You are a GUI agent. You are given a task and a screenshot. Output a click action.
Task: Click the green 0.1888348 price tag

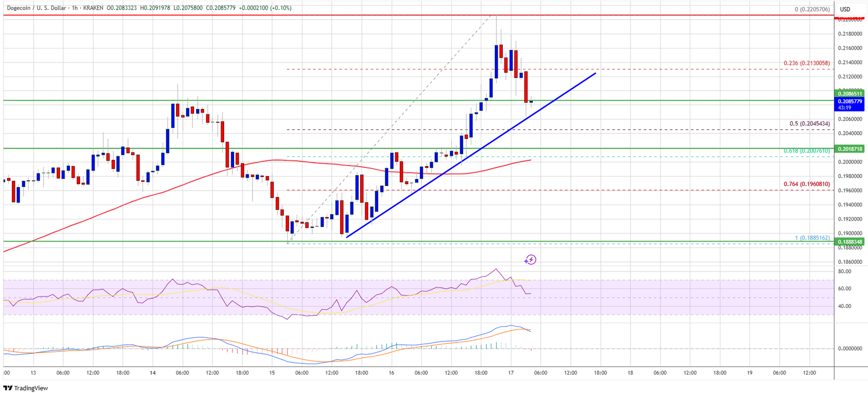pyautogui.click(x=850, y=242)
